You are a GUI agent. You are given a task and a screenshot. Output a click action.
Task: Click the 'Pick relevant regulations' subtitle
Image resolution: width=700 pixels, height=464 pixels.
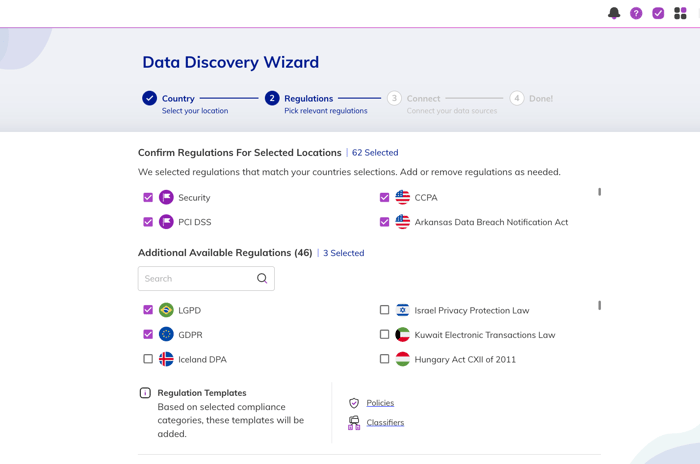coord(325,111)
